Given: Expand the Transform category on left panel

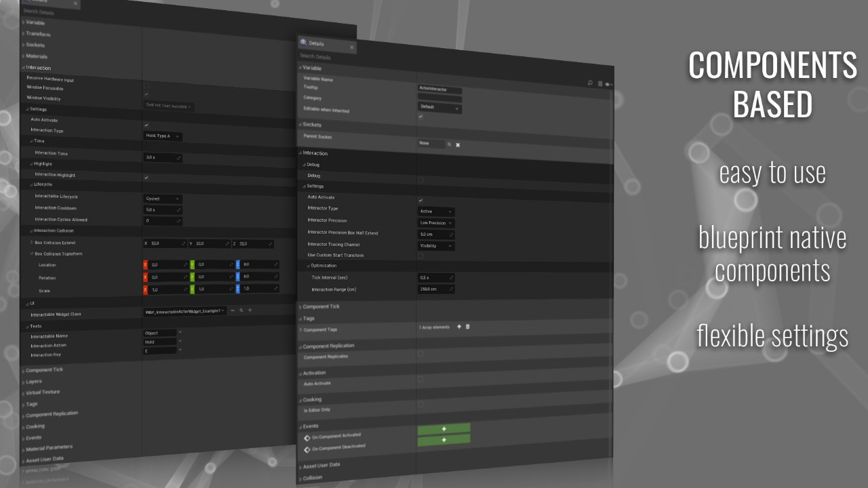Looking at the screenshot, I should click(x=38, y=34).
